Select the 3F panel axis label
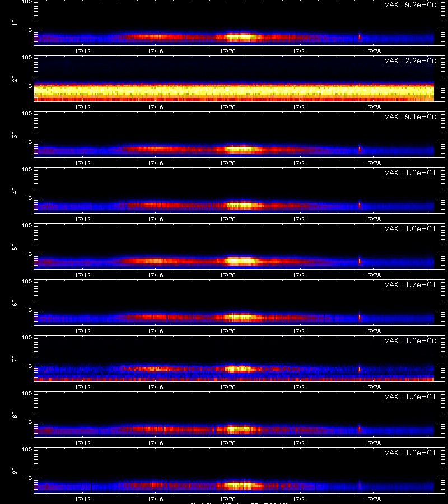This screenshot has height=504, width=448. (x=15, y=134)
